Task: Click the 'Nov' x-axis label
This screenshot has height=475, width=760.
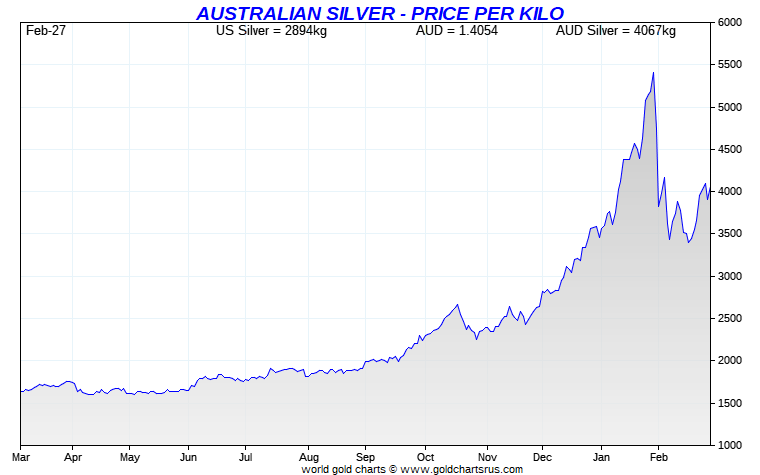Action: pyautogui.click(x=487, y=457)
